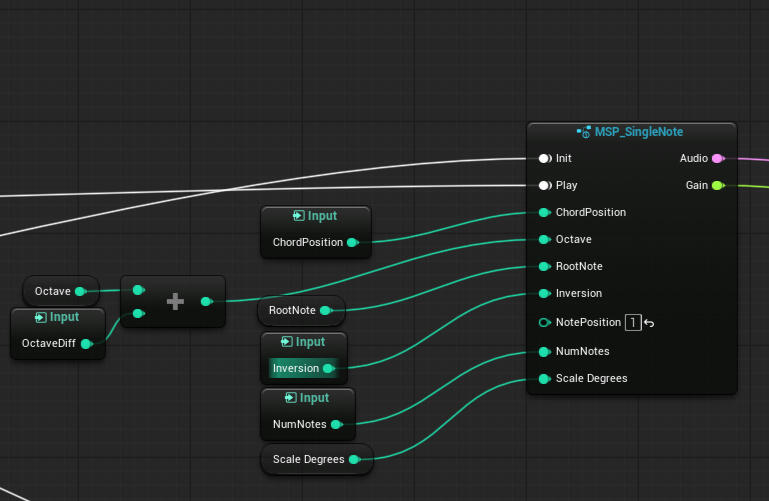This screenshot has width=769, height=501.
Task: Click the Play trigger input pin
Action: click(544, 185)
